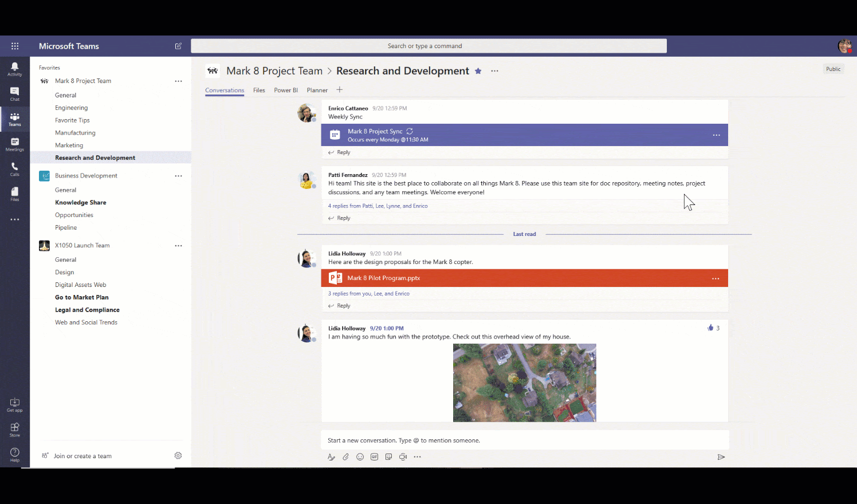Open the app launcher waffle icon
857x504 pixels.
pos(15,46)
